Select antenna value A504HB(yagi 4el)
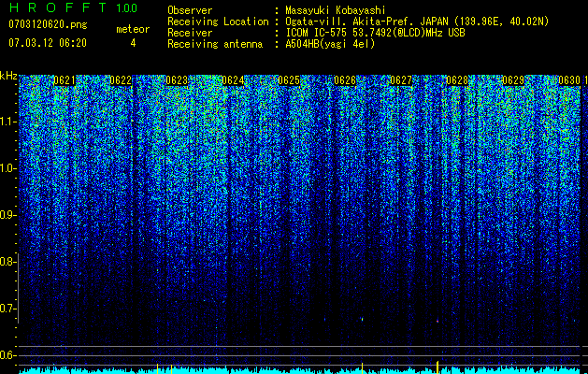The image size is (588, 374). coord(330,44)
